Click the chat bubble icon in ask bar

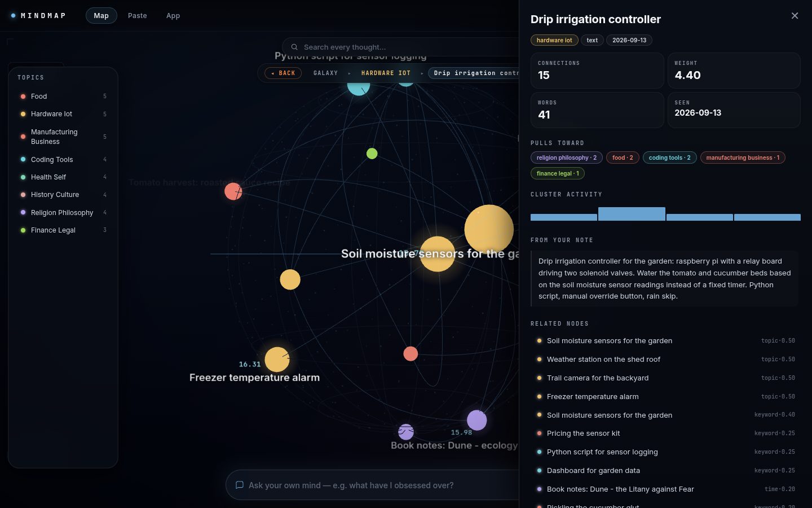pyautogui.click(x=239, y=485)
